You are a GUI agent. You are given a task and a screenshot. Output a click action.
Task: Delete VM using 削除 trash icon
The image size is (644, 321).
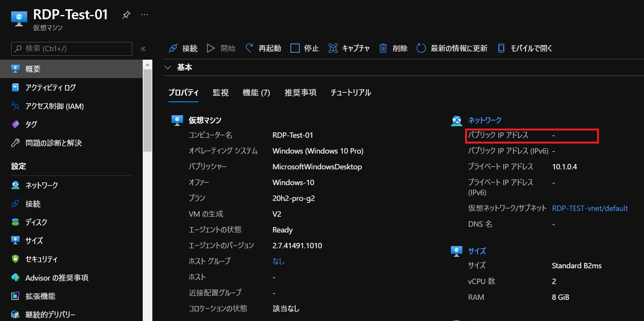[383, 48]
